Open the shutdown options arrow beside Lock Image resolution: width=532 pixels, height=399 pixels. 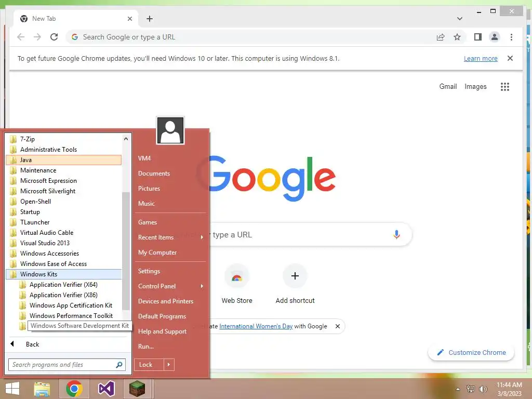click(x=169, y=365)
